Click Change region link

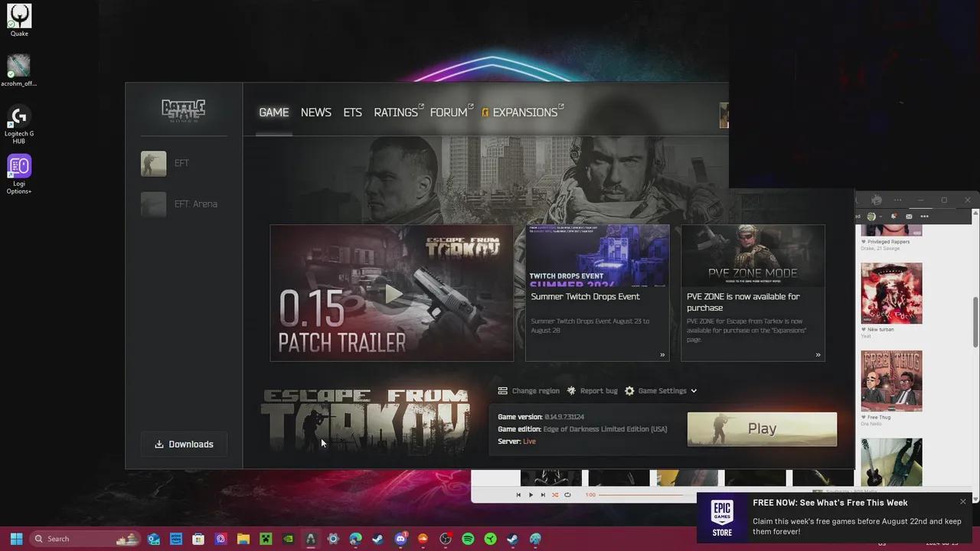click(x=529, y=391)
